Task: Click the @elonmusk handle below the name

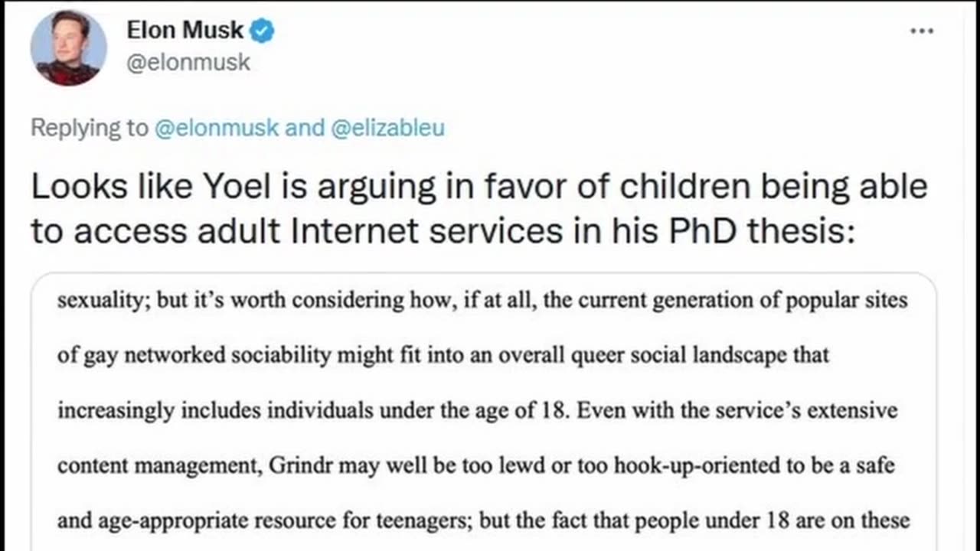Action: 188,62
